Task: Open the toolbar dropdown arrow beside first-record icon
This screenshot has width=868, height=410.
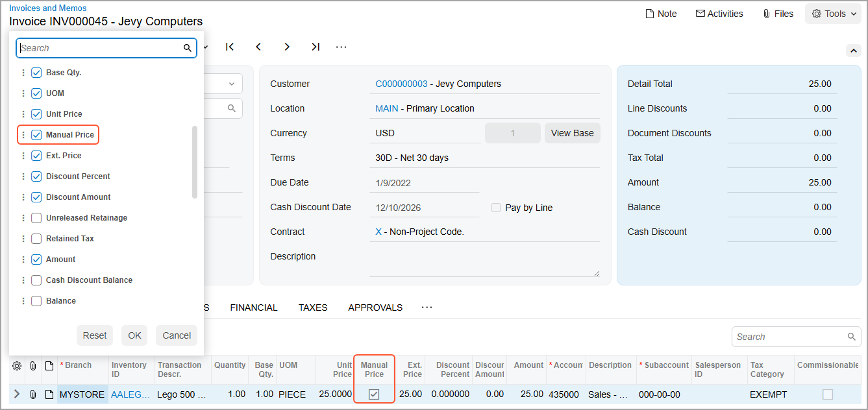Action: click(206, 47)
